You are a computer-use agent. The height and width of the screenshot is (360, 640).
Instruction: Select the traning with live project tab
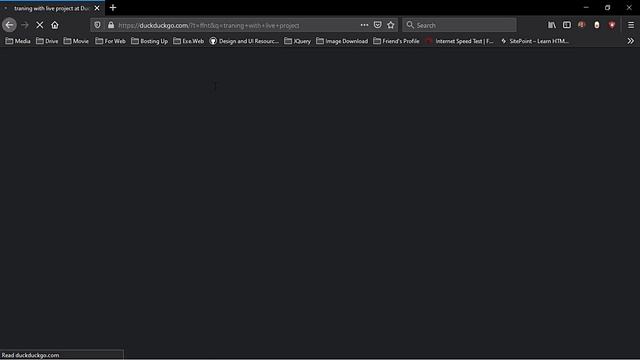52,8
